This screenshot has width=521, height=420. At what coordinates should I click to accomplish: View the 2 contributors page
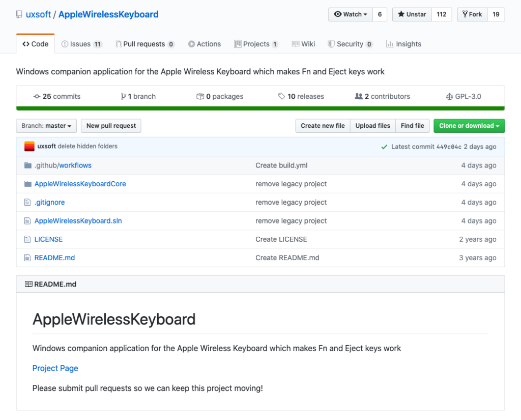(383, 96)
